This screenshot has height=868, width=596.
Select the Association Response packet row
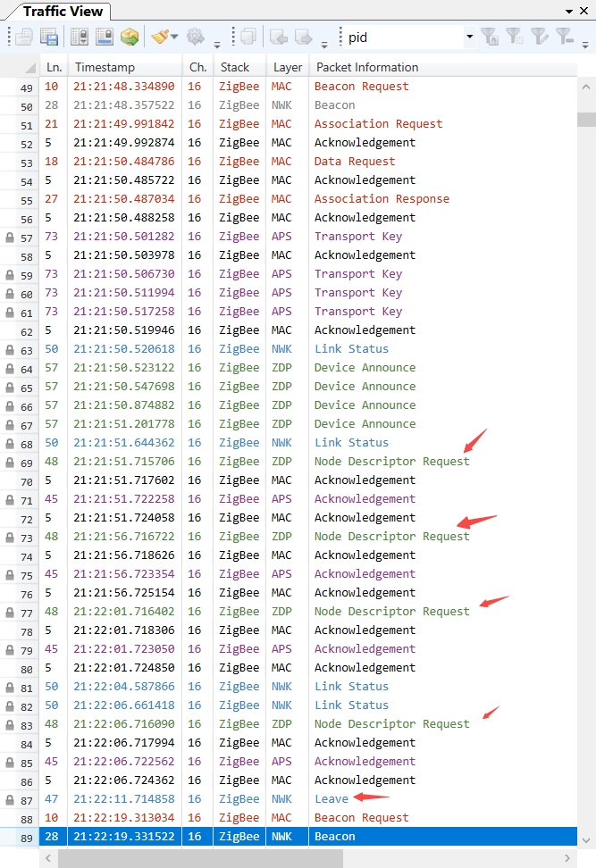(308, 199)
